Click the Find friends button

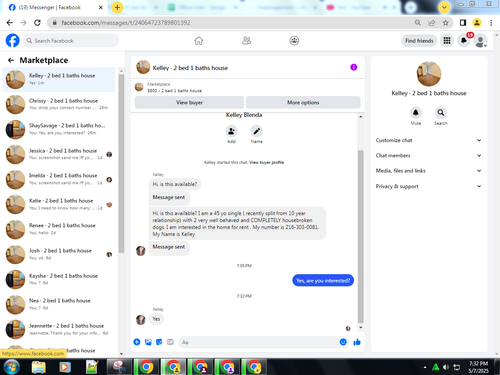point(419,41)
